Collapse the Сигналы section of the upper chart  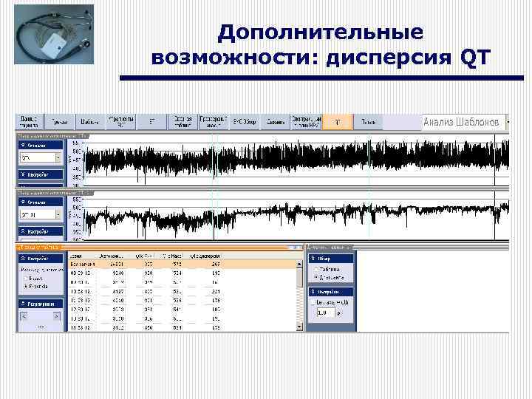tap(41, 146)
